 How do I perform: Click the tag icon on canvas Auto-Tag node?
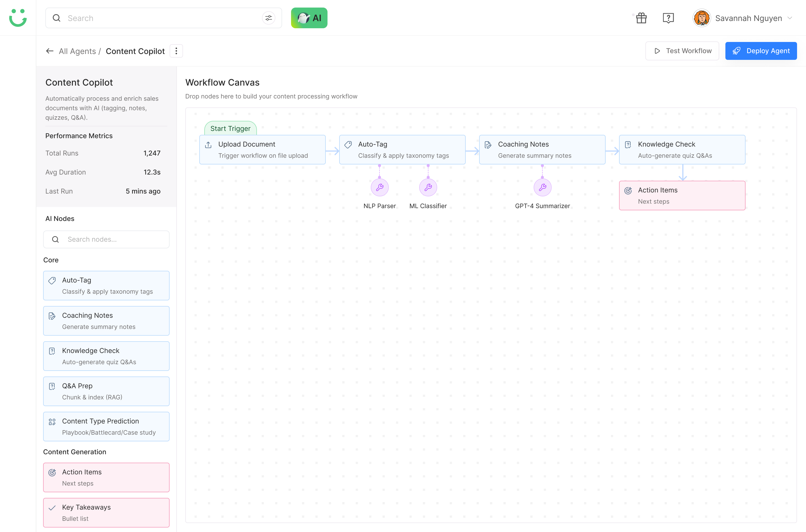(x=348, y=145)
